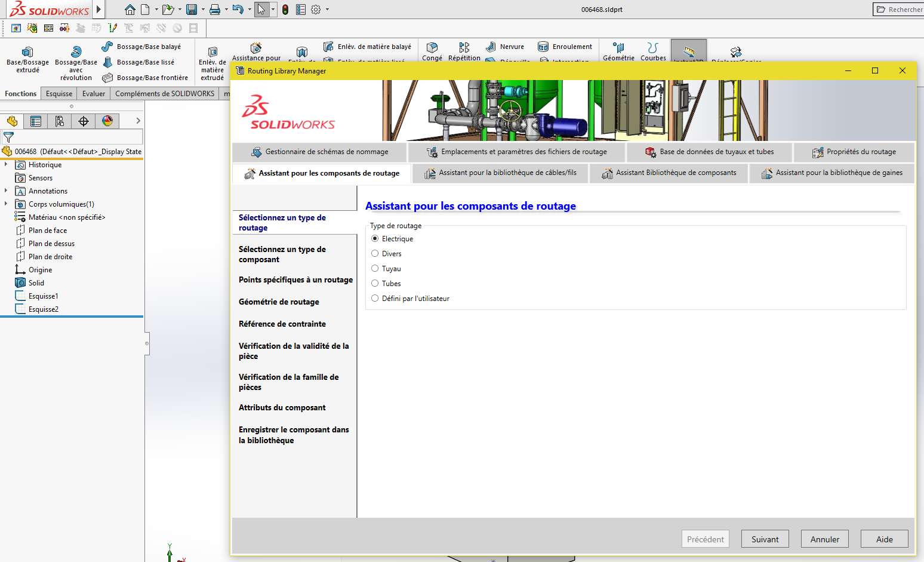Screen dimensions: 924x562
Task: Select the Electrique routing type radio
Action: tap(375, 238)
